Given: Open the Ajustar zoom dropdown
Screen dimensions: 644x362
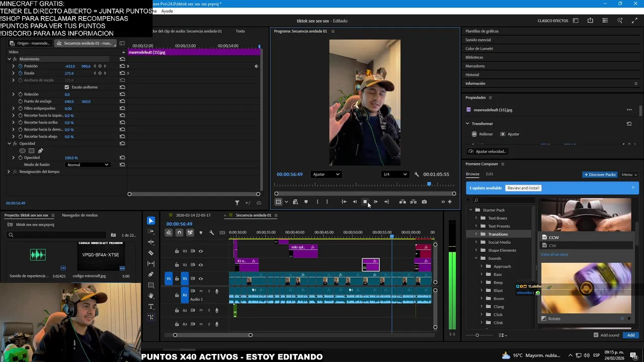Looking at the screenshot, I should point(326,174).
